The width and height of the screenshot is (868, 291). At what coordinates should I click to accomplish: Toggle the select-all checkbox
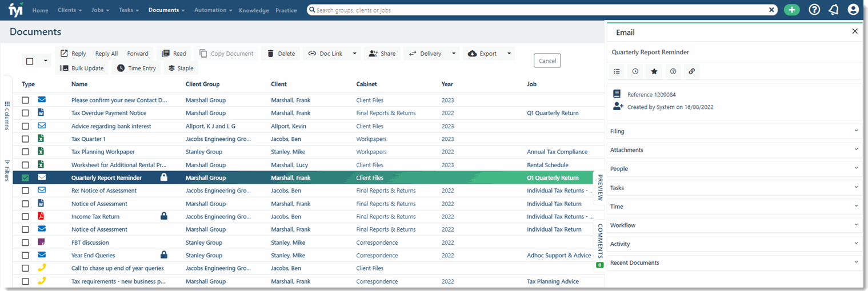pos(30,61)
